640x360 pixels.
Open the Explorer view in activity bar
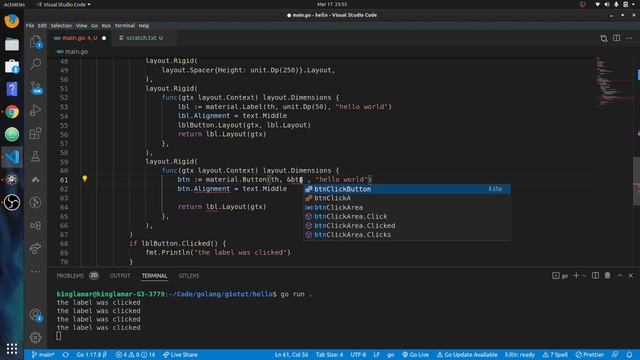36,41
